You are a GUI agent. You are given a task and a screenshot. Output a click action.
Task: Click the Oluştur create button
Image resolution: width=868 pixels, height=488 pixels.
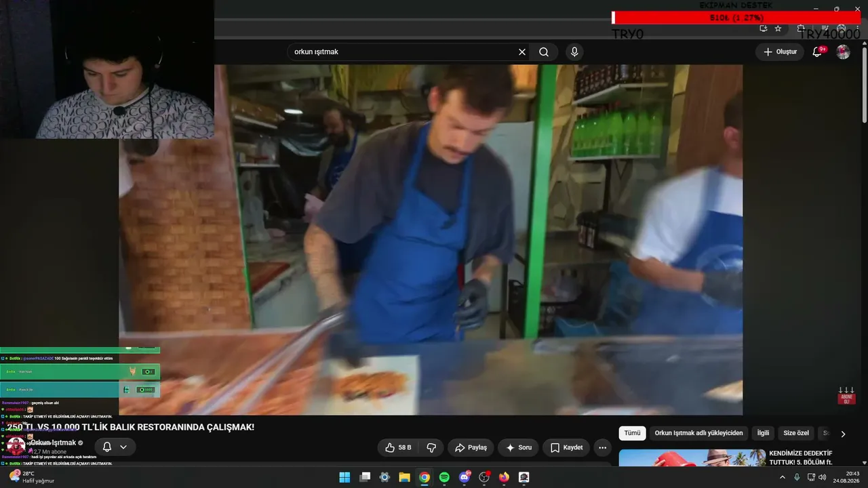point(780,52)
